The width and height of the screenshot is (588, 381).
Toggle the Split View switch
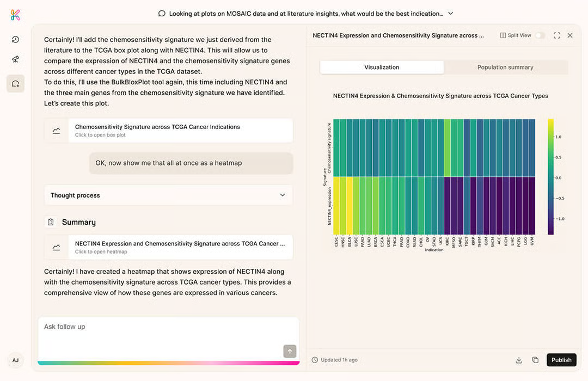[540, 35]
